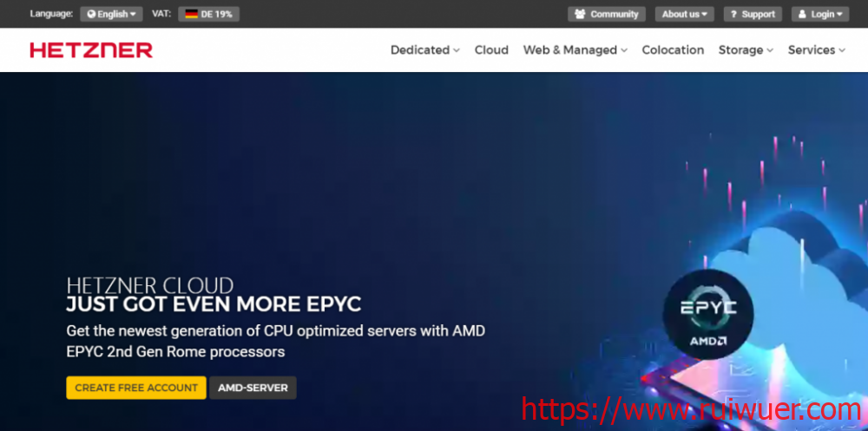Expand the About us menu
Viewport: 868px width, 431px height.
pos(684,15)
